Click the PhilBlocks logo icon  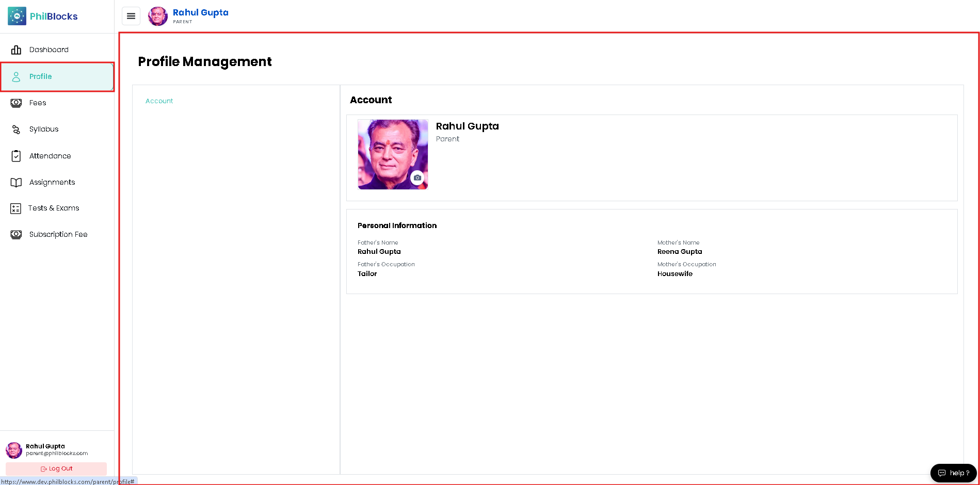click(x=17, y=16)
